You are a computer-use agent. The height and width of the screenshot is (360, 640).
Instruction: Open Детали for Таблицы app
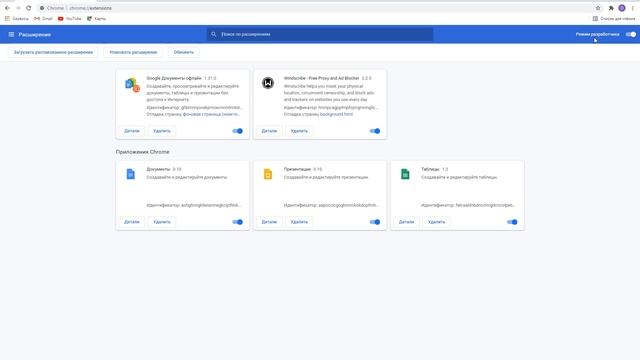(x=406, y=222)
